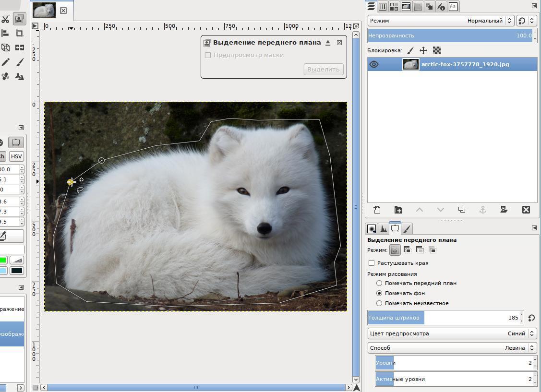Viewport: 541px width, 392px height.
Task: Delete the selected layer
Action: [526, 210]
